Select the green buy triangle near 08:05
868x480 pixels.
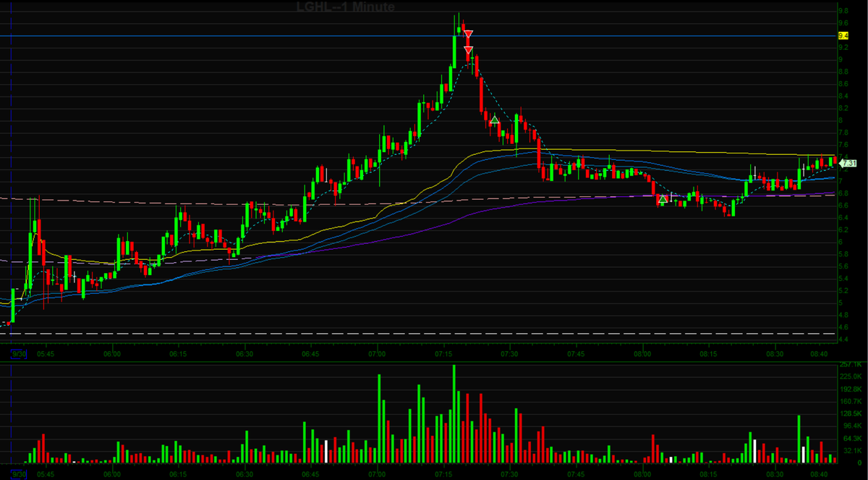point(663,198)
